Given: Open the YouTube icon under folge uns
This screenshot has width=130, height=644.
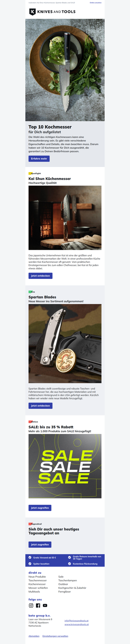Looking at the screenshot, I should 45,605.
